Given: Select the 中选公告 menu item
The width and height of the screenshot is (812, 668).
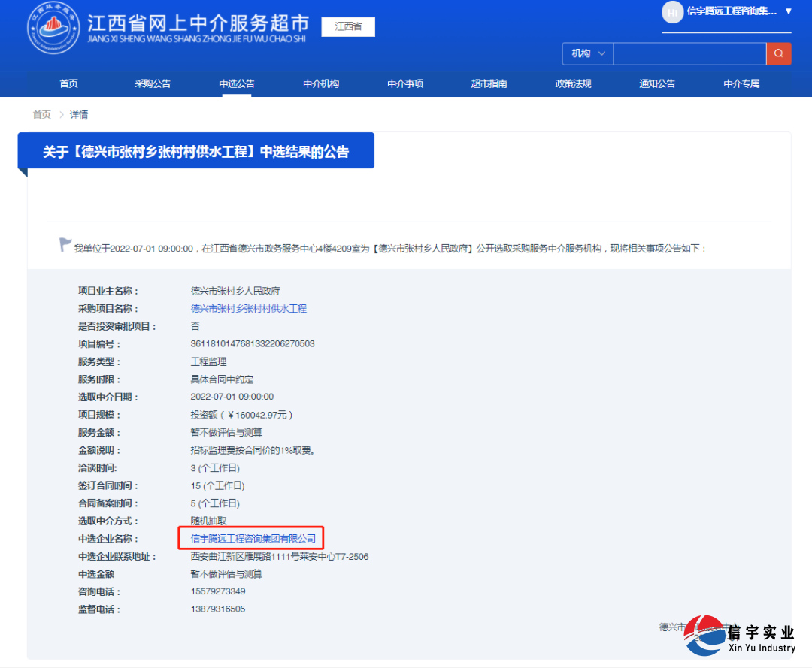Looking at the screenshot, I should [x=236, y=83].
